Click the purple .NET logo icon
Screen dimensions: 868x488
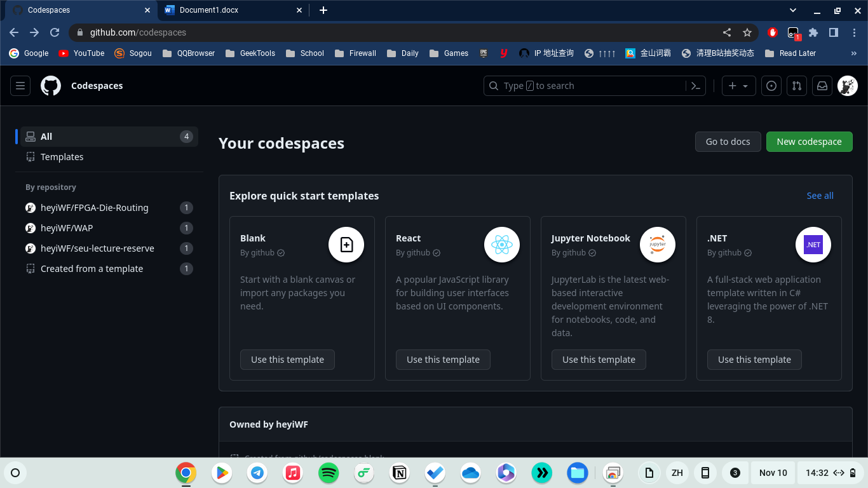(x=813, y=245)
